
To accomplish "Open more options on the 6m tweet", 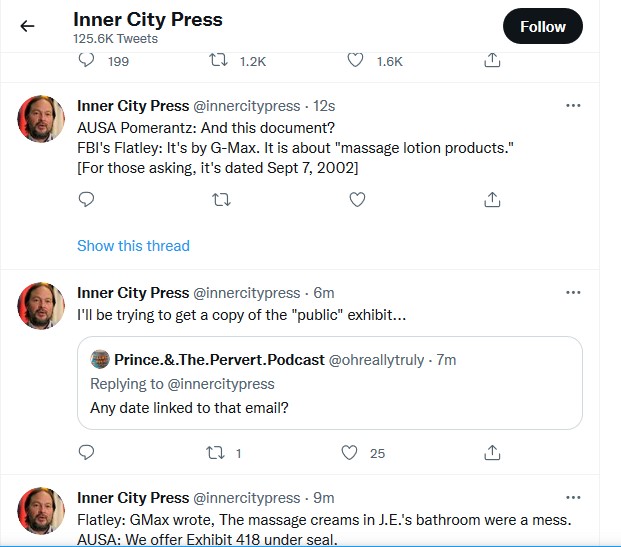I will 573,292.
